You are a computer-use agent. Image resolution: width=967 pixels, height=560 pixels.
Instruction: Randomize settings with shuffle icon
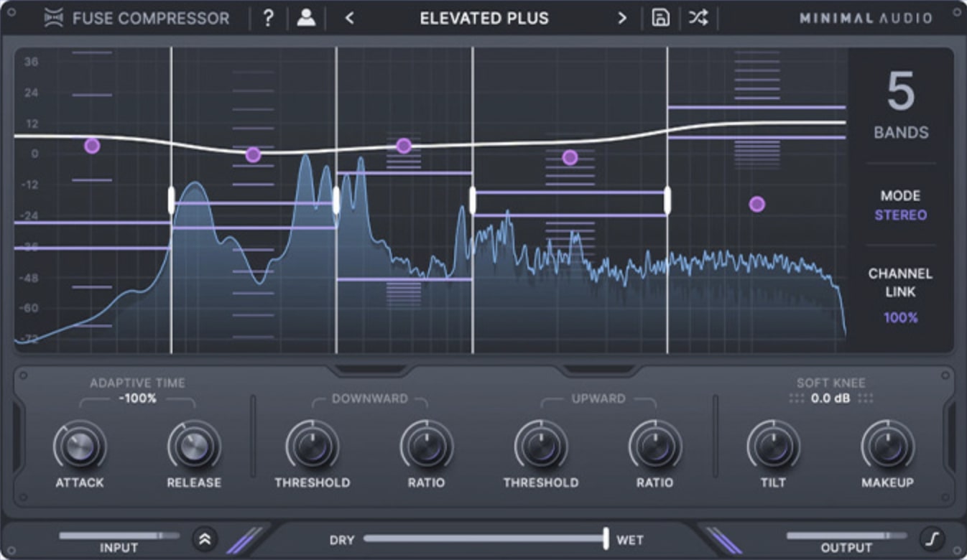[698, 19]
